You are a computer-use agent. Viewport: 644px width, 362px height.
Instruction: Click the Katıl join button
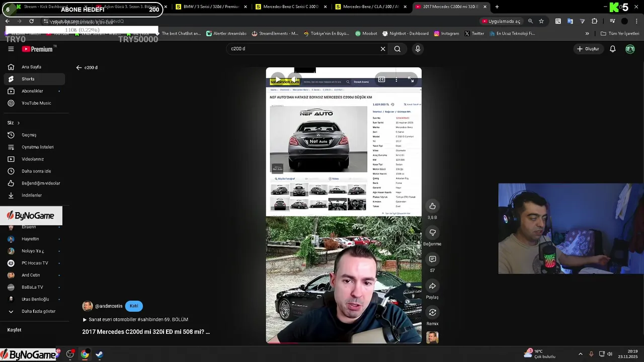click(134, 306)
